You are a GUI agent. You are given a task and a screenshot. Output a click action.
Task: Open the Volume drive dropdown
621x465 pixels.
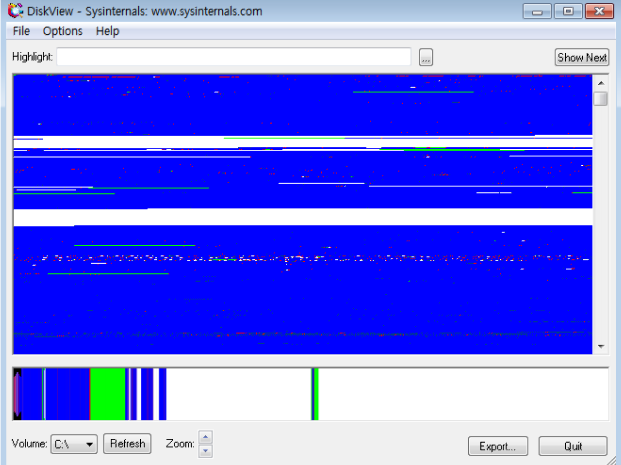pos(74,444)
